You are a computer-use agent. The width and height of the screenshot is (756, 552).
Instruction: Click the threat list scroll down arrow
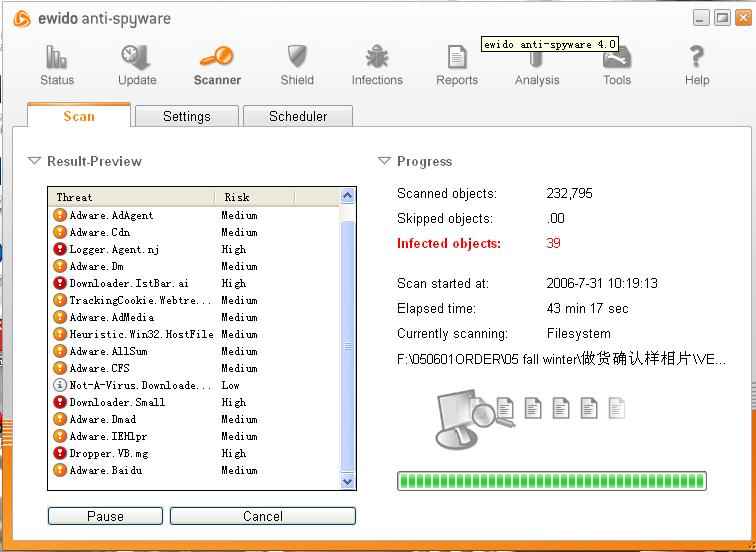point(348,481)
